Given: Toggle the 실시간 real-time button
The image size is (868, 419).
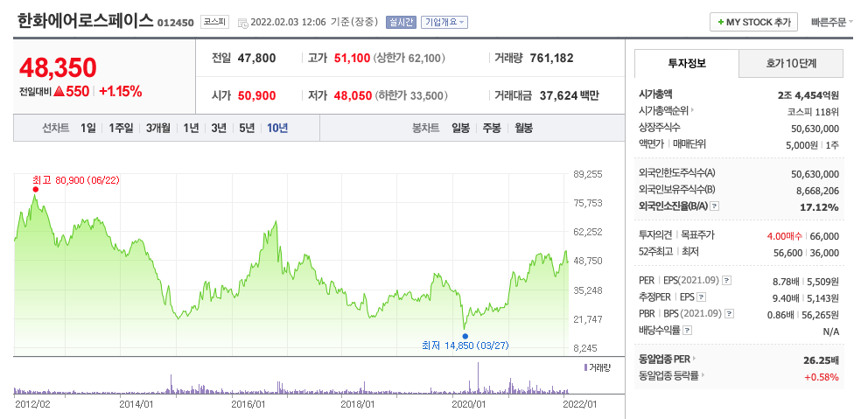Looking at the screenshot, I should 402,22.
